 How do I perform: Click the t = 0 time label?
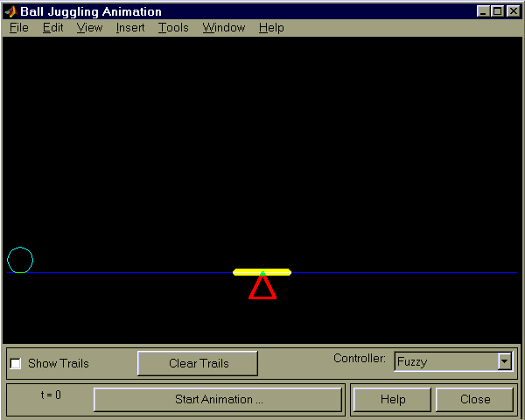click(51, 395)
